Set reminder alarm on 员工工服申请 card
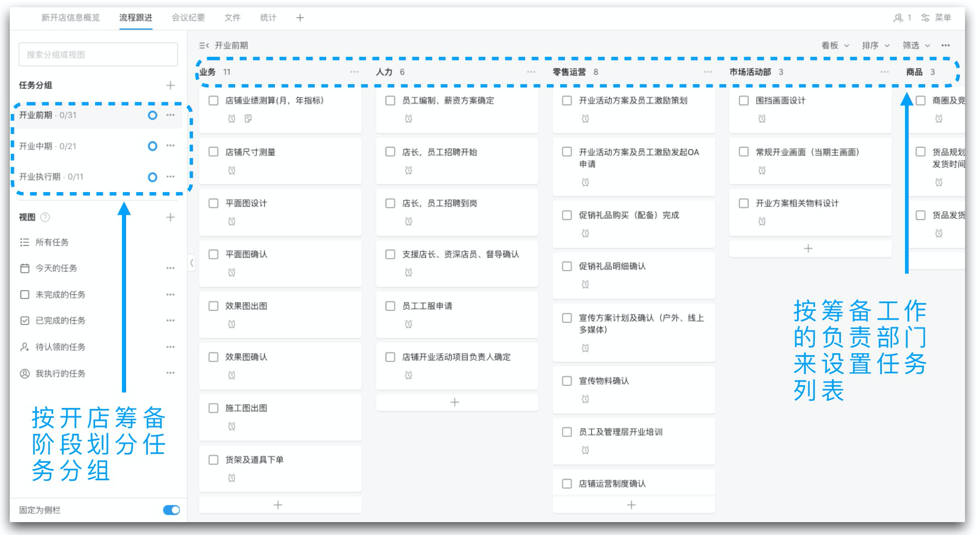The width and height of the screenshot is (980, 535). (x=408, y=324)
